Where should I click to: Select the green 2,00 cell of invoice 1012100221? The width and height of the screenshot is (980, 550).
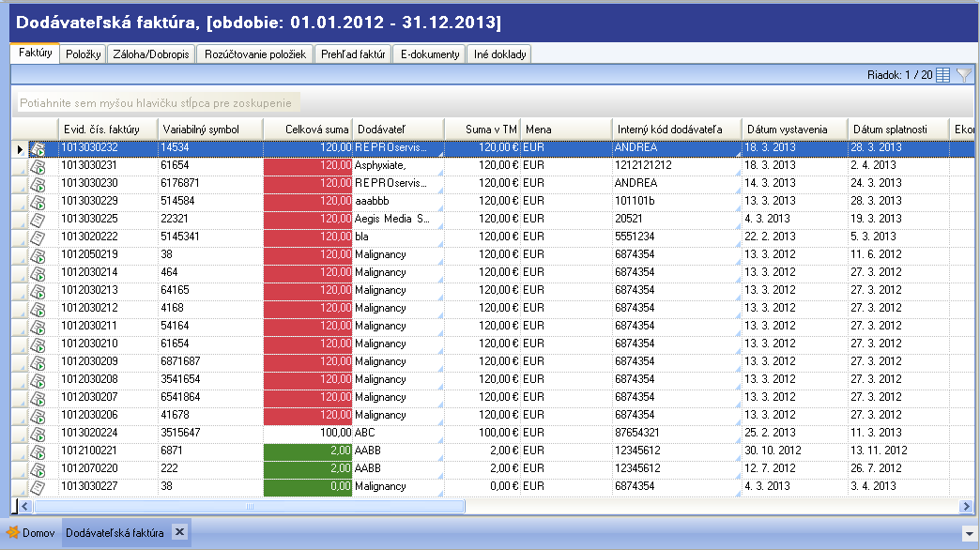(308, 451)
